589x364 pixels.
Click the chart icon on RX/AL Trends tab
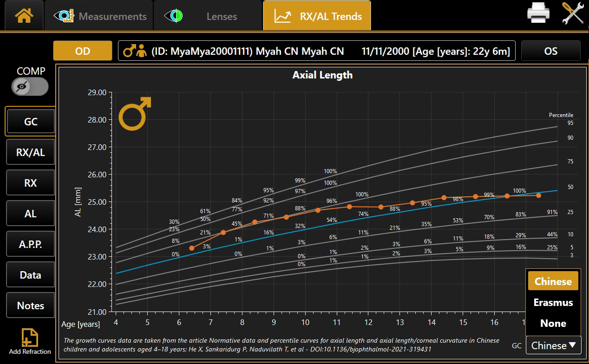(282, 16)
